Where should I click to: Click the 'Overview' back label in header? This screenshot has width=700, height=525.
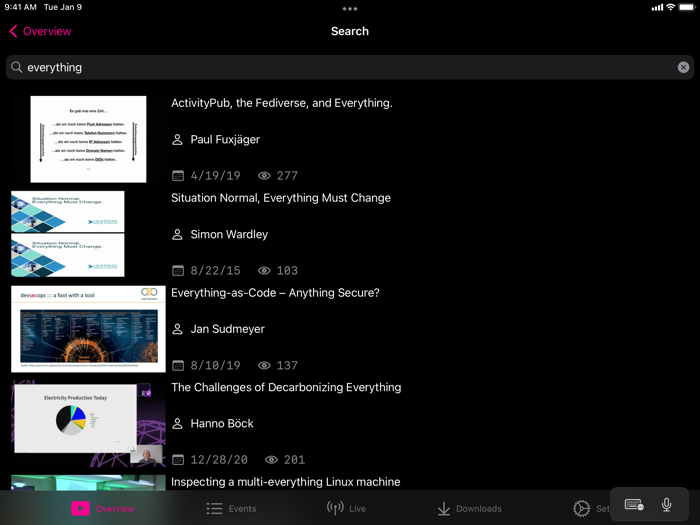click(x=47, y=31)
